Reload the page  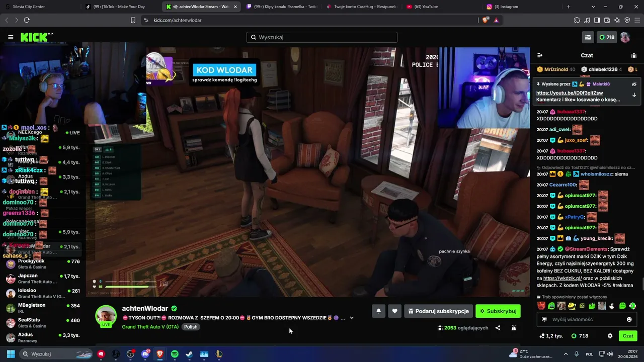coord(27,20)
